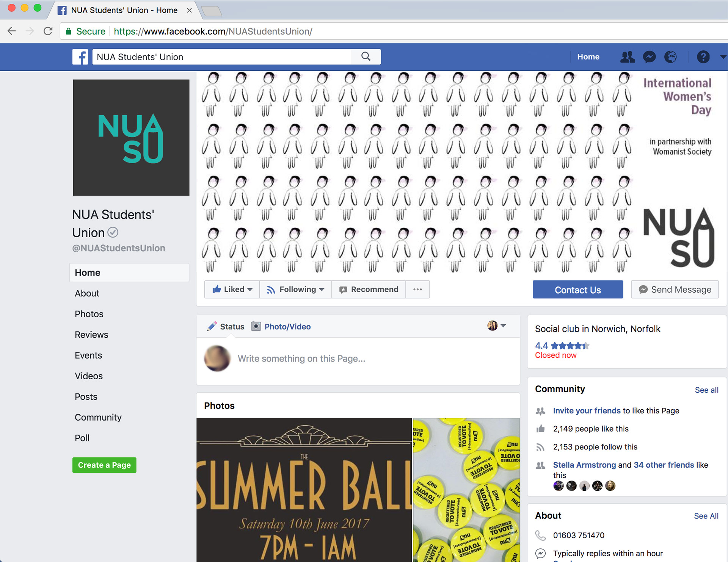The image size is (728, 562).
Task: Open the Messenger icon in the top bar
Action: pyautogui.click(x=649, y=57)
